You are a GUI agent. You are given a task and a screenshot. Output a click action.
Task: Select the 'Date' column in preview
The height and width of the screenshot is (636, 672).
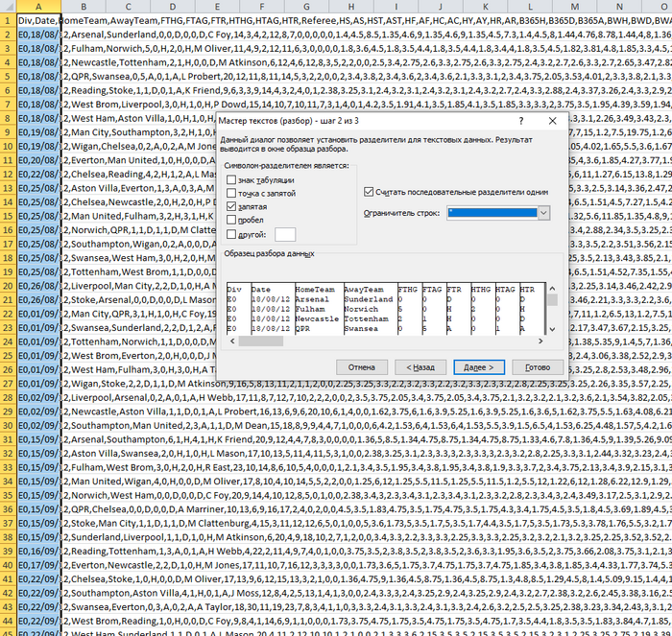click(272, 308)
